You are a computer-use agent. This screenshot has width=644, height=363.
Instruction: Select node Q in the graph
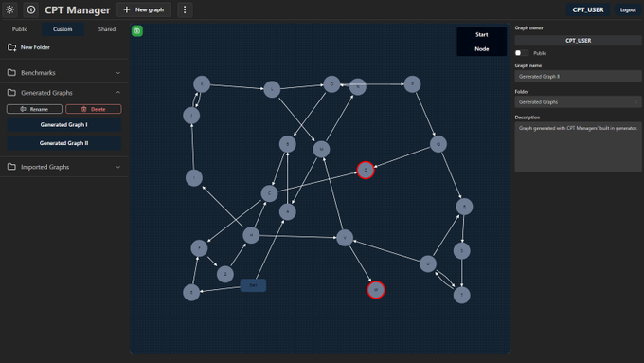(438, 144)
